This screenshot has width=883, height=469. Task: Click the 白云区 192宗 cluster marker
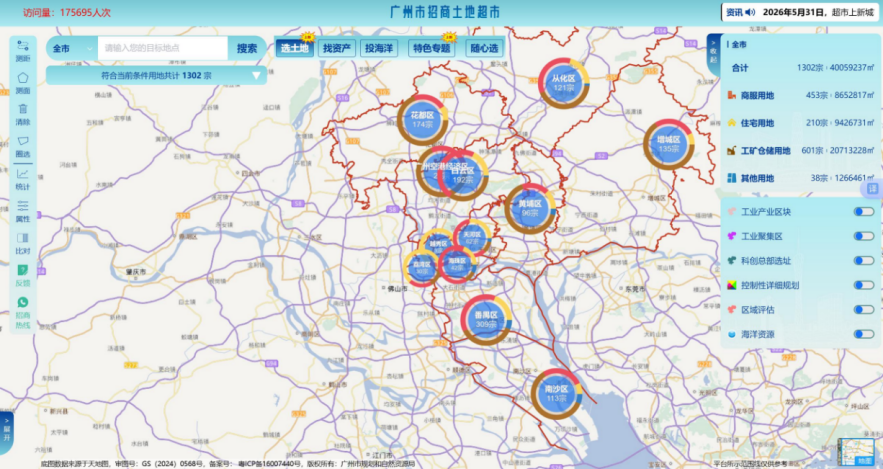click(x=465, y=176)
